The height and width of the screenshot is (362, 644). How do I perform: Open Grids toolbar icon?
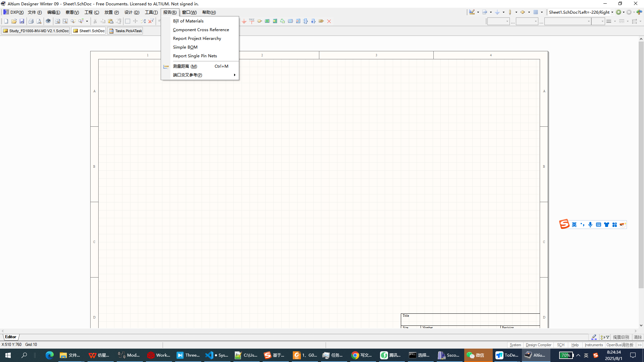point(536,12)
